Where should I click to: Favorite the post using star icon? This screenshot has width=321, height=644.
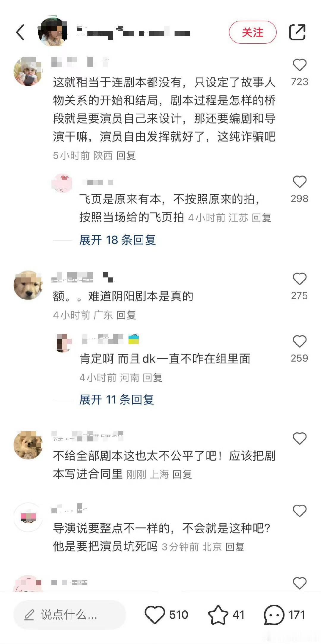(218, 615)
